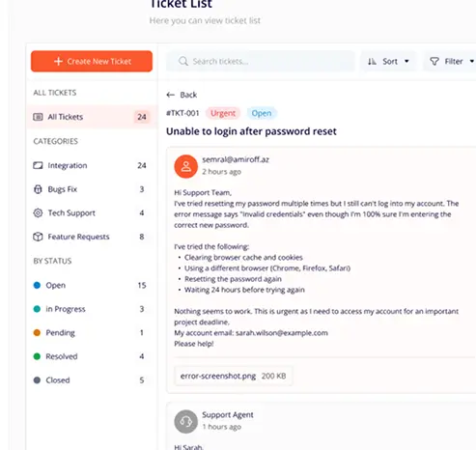
Task: Click the Filter funnel icon
Action: point(434,61)
